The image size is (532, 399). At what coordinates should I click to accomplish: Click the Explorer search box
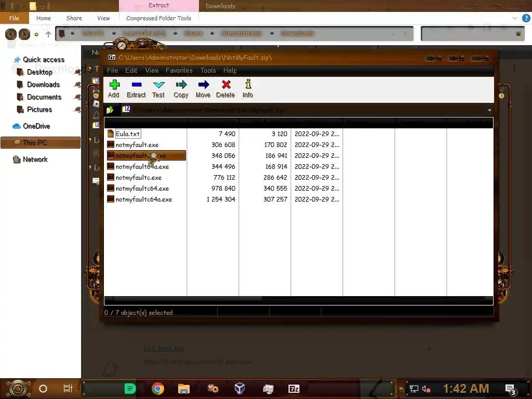tap(472, 34)
